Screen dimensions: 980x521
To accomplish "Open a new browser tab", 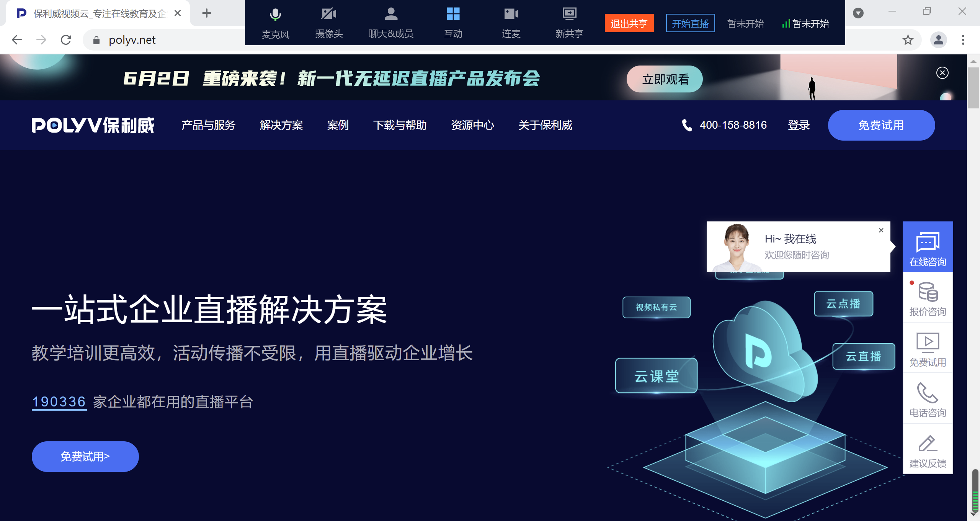I will [207, 13].
